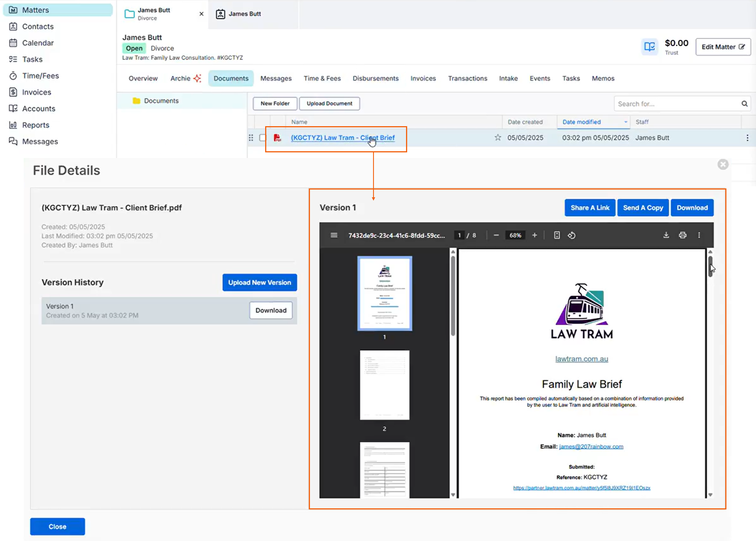Tick the checkbox for Client Brief row
This screenshot has height=541, width=756.
pos(263,138)
